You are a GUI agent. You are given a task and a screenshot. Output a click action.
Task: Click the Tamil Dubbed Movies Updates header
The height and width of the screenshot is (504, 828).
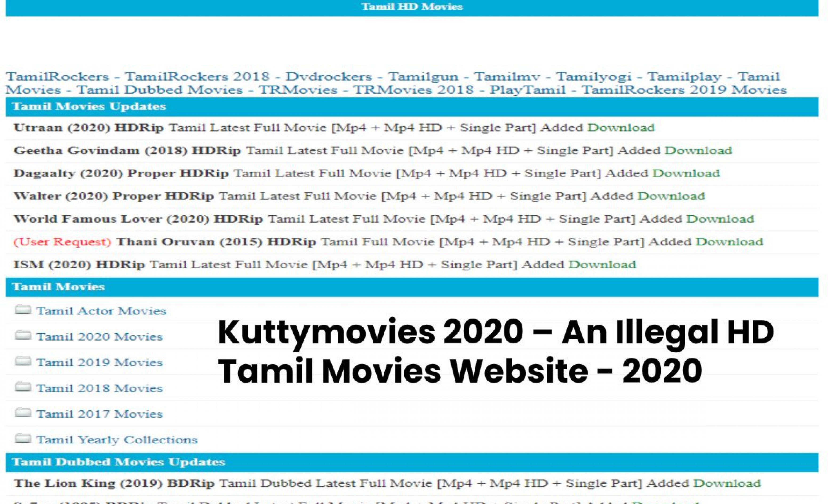pyautogui.click(x=412, y=462)
